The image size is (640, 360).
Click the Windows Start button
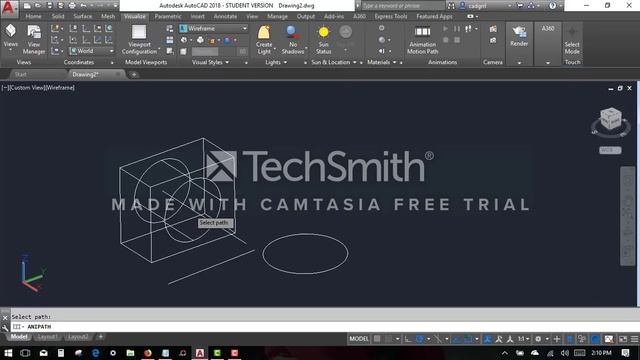pos(8,353)
